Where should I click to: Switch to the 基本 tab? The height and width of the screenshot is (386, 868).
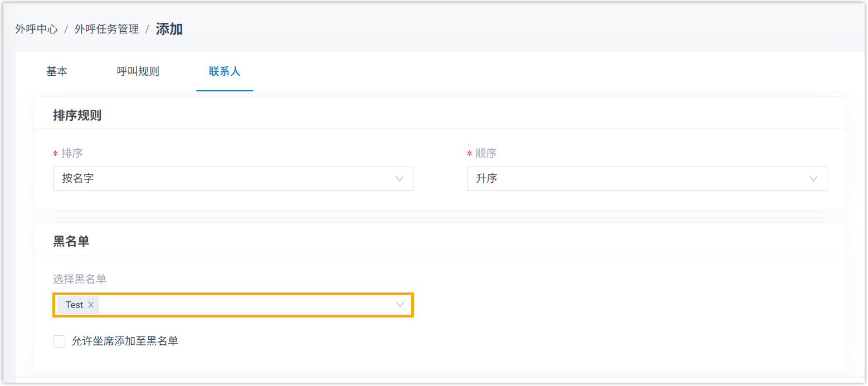click(x=57, y=71)
